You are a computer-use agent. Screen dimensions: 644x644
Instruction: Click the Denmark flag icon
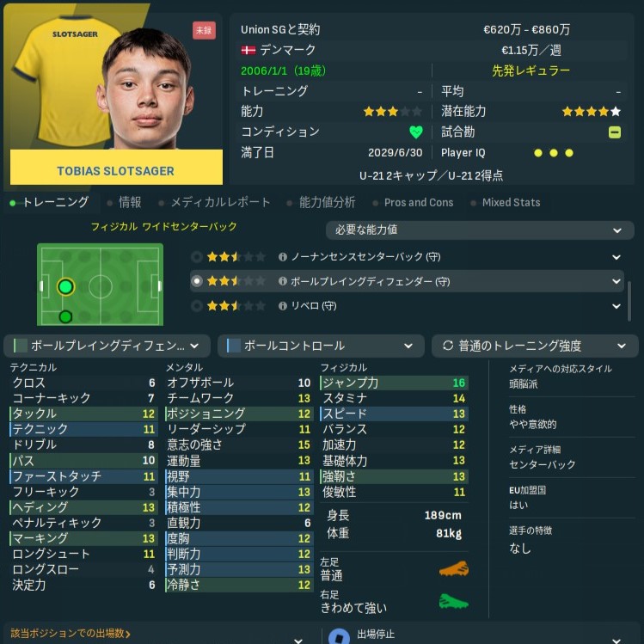pyautogui.click(x=248, y=51)
